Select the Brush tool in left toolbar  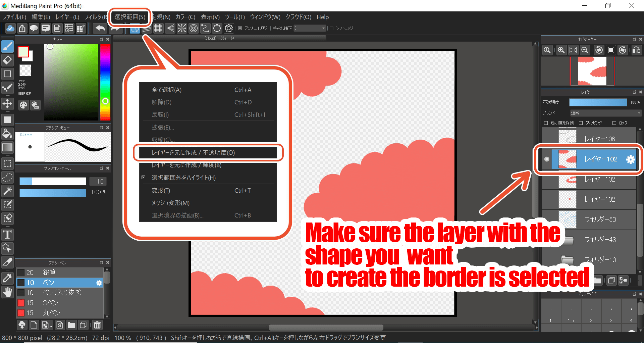point(7,46)
